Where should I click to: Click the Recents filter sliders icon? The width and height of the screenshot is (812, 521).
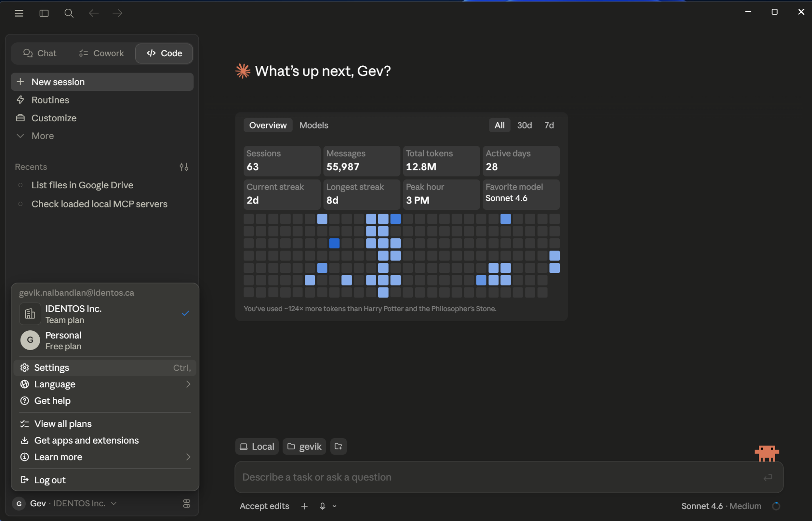(x=184, y=167)
